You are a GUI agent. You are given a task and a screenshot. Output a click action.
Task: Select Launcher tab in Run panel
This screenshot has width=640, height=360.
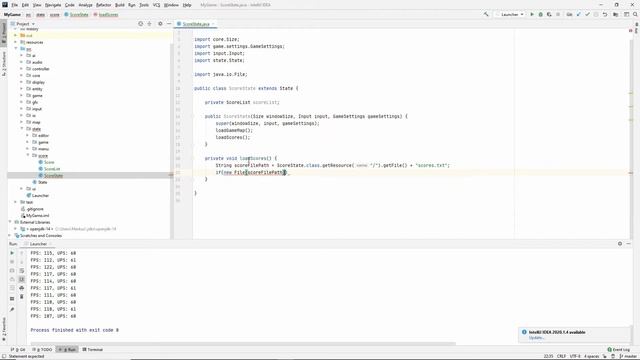[x=38, y=244]
